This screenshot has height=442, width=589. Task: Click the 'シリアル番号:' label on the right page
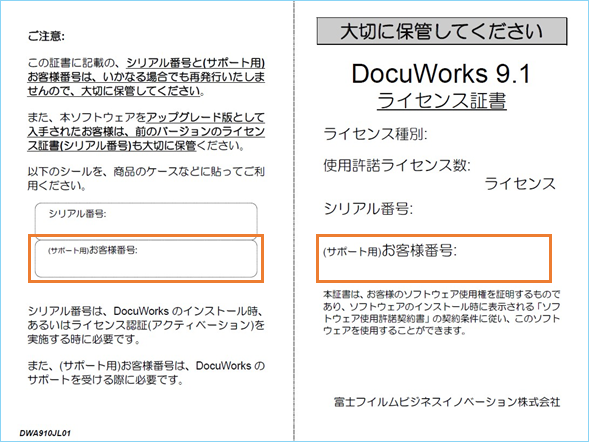[x=368, y=208]
